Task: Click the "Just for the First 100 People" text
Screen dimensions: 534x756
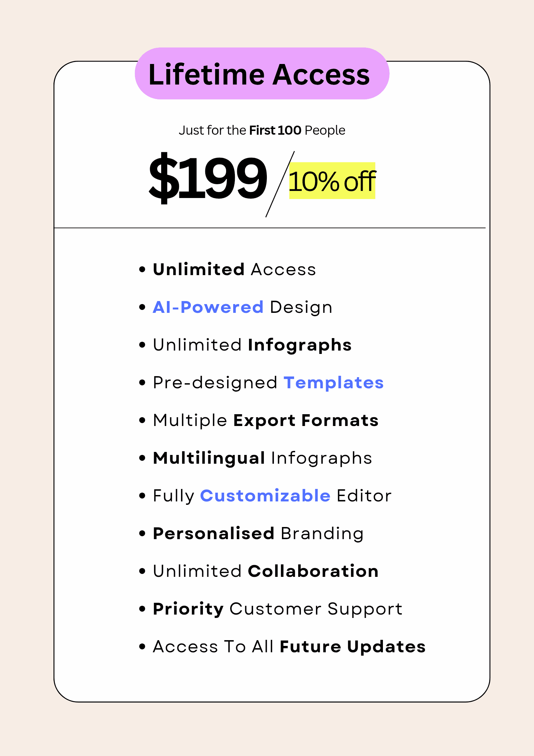Action: point(262,130)
